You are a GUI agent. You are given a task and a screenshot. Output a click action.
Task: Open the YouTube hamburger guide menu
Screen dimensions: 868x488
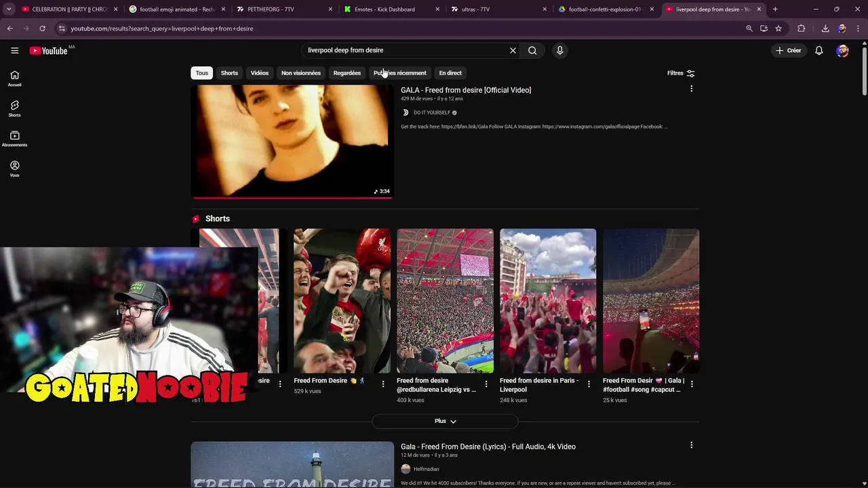pyautogui.click(x=14, y=50)
